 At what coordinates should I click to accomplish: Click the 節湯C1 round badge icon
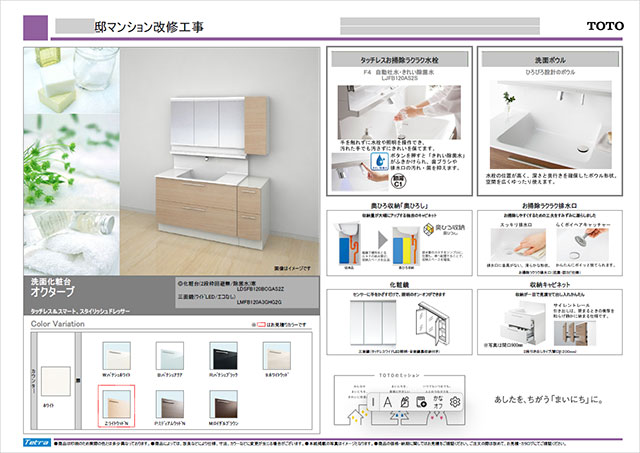tap(399, 181)
